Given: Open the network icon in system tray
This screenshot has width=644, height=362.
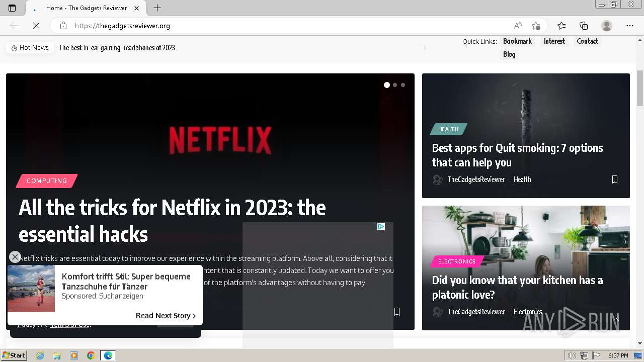Looking at the screenshot, I should [x=584, y=355].
